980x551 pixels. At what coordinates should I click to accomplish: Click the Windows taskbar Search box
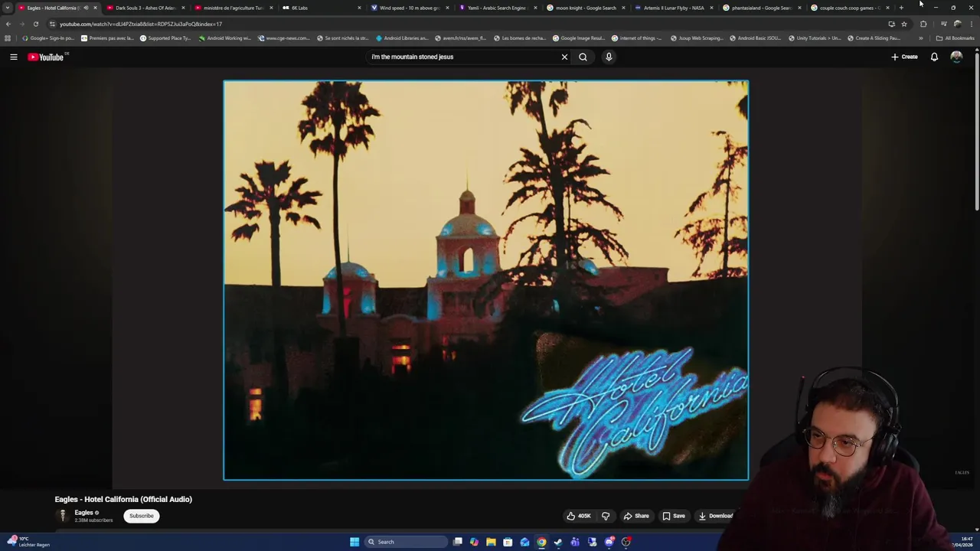[x=406, y=542]
